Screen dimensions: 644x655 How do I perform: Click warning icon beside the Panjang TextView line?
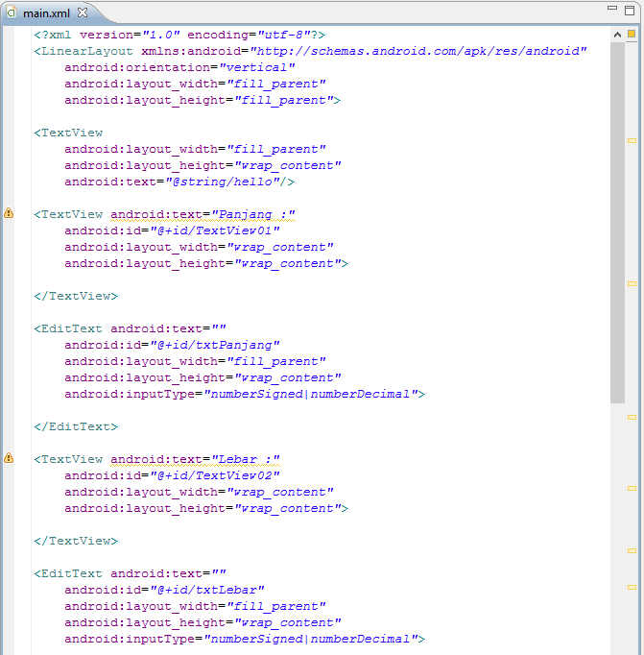pos(9,213)
